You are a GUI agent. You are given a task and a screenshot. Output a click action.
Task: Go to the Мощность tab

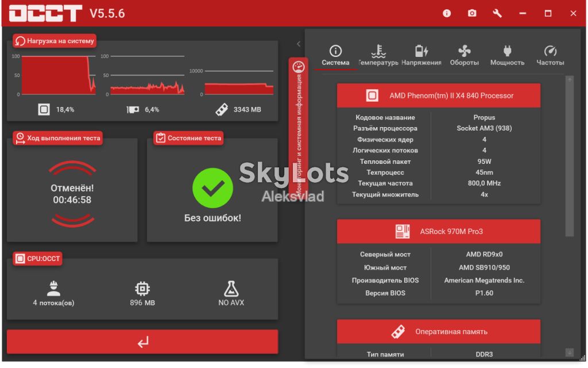click(x=507, y=55)
